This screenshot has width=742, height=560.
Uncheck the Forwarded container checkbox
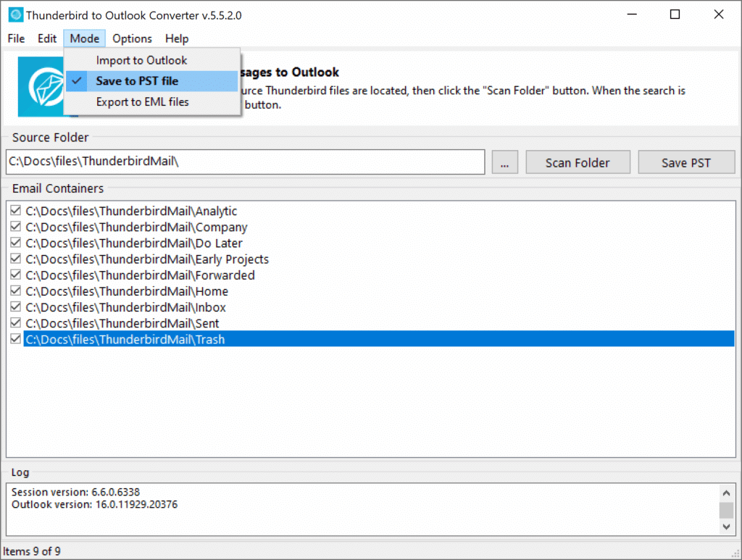coord(15,275)
